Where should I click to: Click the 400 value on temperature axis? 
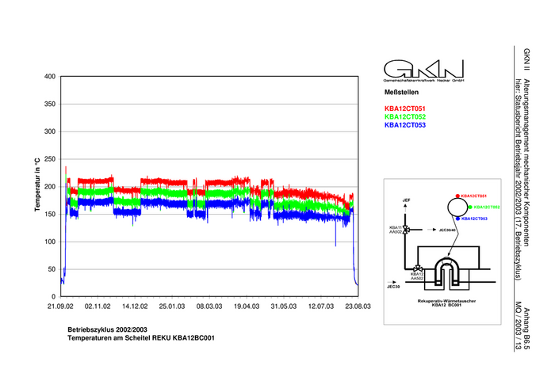coord(50,77)
